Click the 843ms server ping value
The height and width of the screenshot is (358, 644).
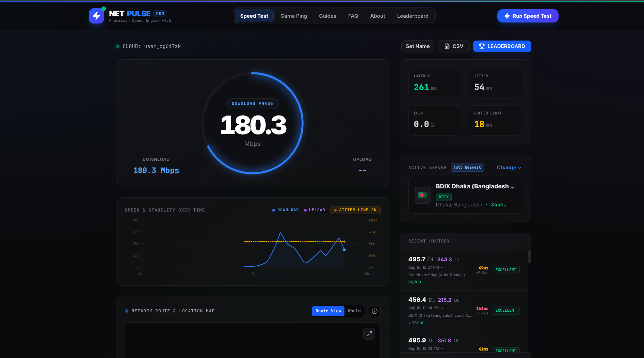pyautogui.click(x=499, y=205)
